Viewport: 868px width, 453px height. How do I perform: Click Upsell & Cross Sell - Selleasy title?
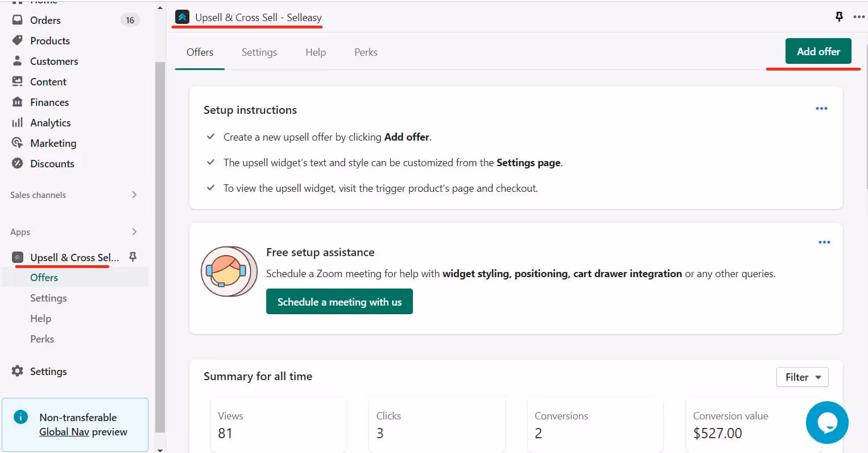258,17
